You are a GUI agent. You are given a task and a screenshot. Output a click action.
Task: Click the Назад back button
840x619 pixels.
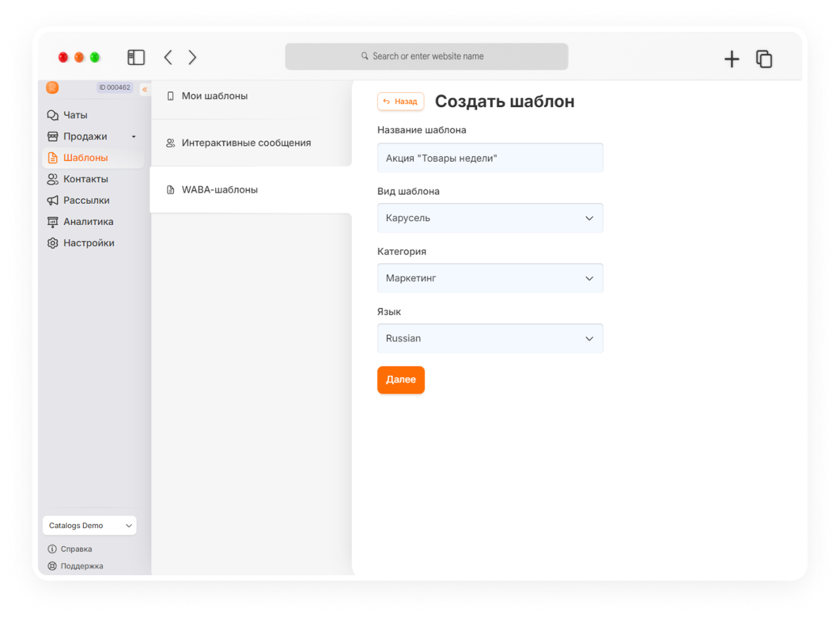pyautogui.click(x=401, y=102)
